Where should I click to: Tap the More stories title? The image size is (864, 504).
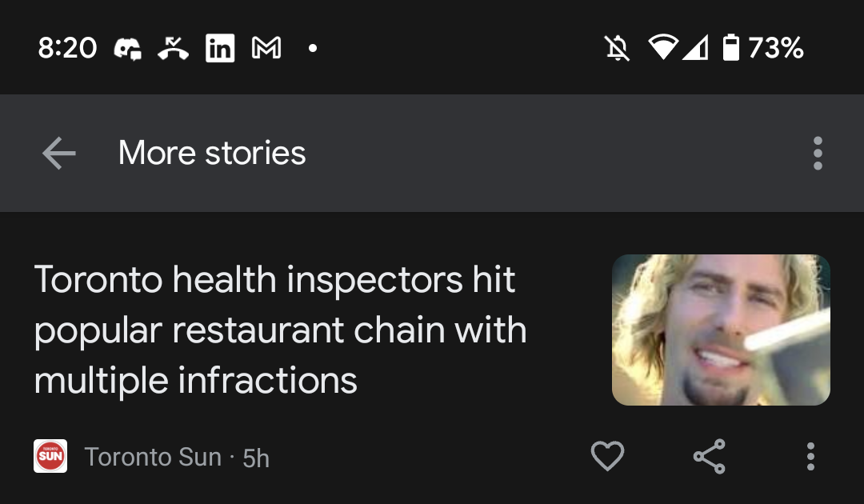211,153
